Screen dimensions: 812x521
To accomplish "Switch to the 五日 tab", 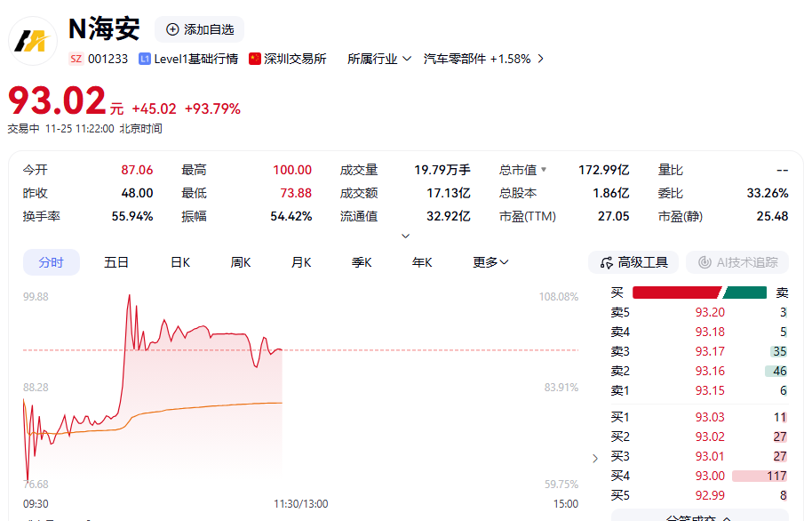I will tap(115, 262).
